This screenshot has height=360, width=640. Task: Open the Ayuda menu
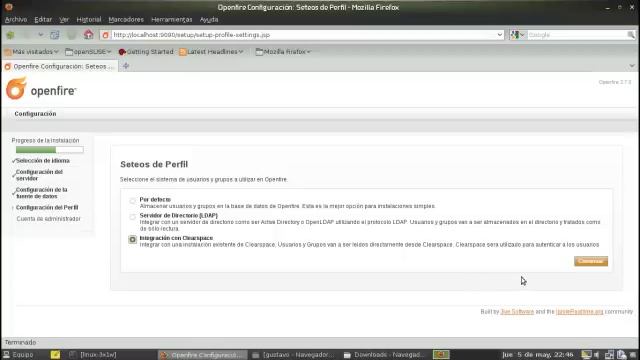coord(209,20)
